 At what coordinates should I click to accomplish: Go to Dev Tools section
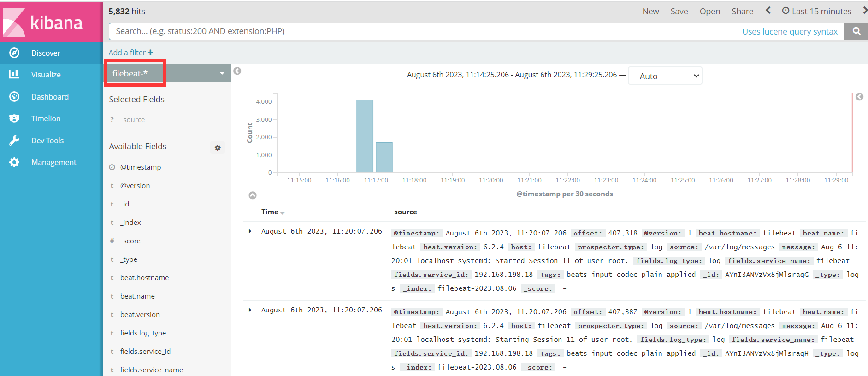point(47,141)
